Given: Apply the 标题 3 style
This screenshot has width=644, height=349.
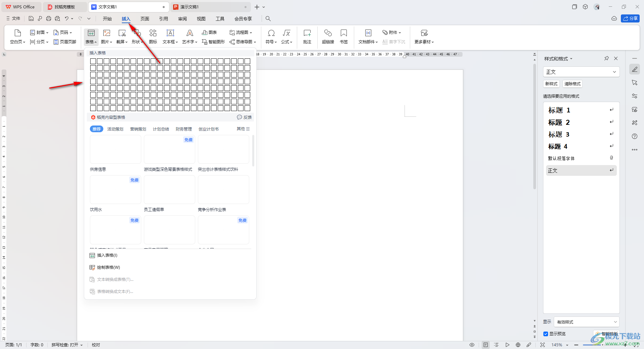Looking at the screenshot, I should (x=581, y=134).
